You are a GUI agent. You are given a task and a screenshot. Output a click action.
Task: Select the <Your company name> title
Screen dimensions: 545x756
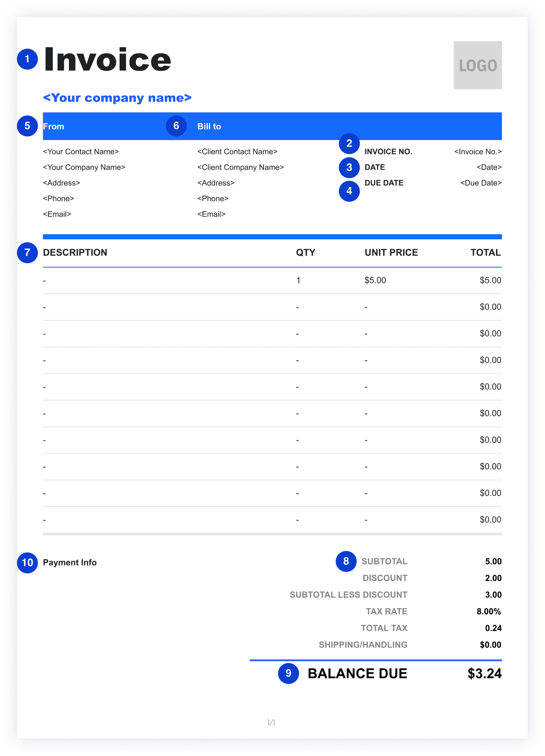point(117,98)
